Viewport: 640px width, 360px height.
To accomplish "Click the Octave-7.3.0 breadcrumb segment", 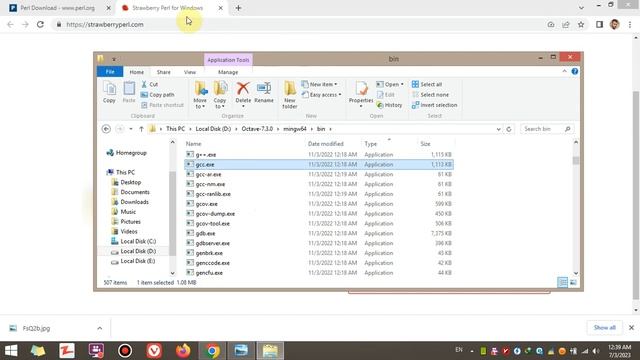I will [257, 129].
